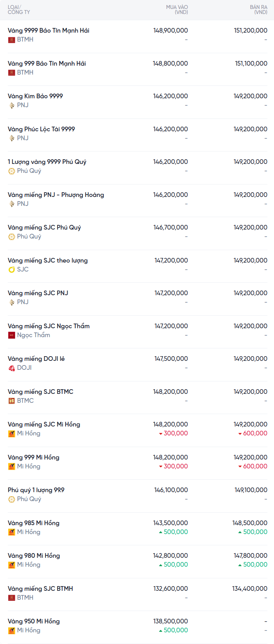Click the Ngọc Thẩm logo icon
274x644 pixels.
click(12, 335)
